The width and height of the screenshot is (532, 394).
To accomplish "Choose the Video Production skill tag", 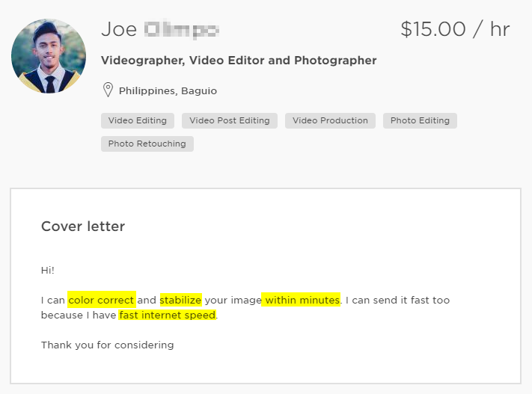I will 330,120.
